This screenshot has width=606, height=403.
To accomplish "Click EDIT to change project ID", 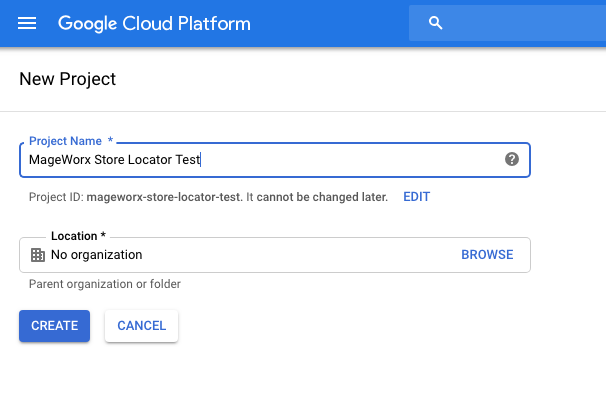I will click(x=416, y=197).
